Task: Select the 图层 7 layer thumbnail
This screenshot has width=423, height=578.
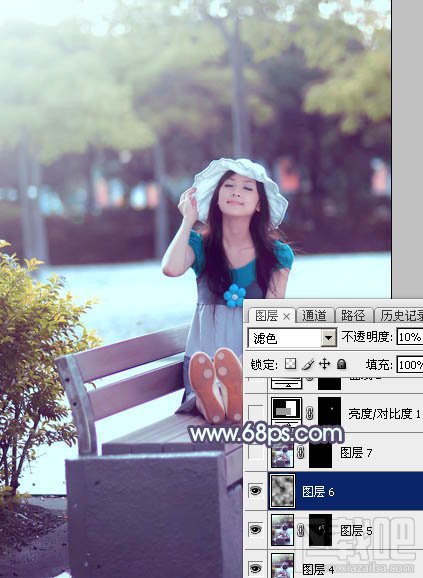Action: pos(283,453)
